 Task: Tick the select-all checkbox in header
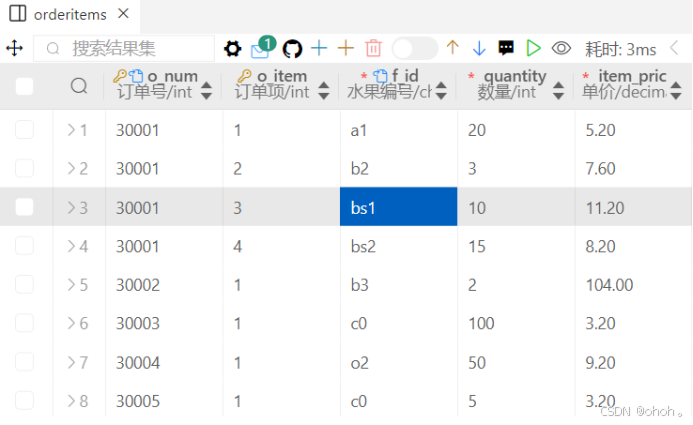(x=24, y=86)
